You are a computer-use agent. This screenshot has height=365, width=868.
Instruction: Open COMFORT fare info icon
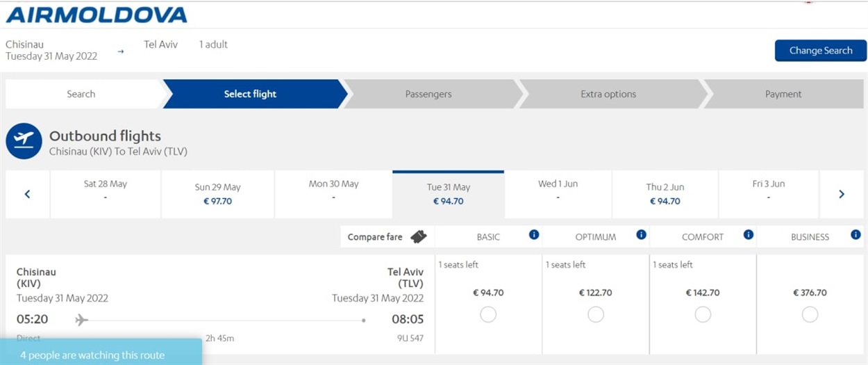click(x=749, y=235)
